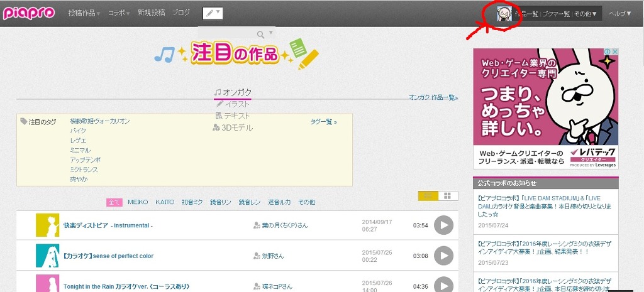Viewport: 644px width, 292px height.
Task: Expand 投稿作品 menu
Action: pos(84,13)
